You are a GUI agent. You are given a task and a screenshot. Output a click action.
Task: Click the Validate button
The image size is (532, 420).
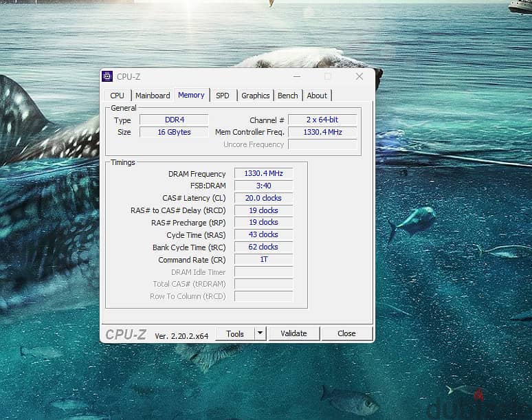[x=293, y=333]
